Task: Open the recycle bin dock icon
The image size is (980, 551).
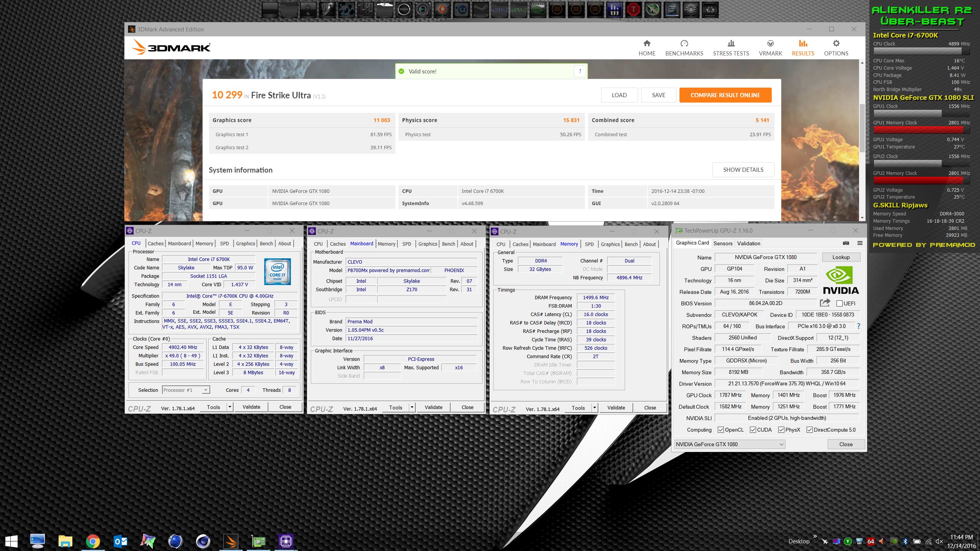Action: click(x=710, y=9)
